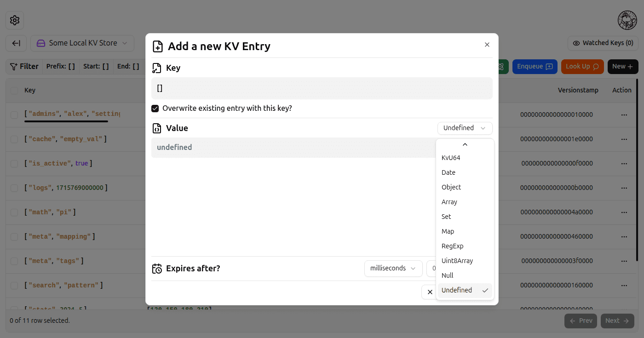
Task: Open actions menu for versionstamp 000000000000004a0000
Action: coord(624,212)
